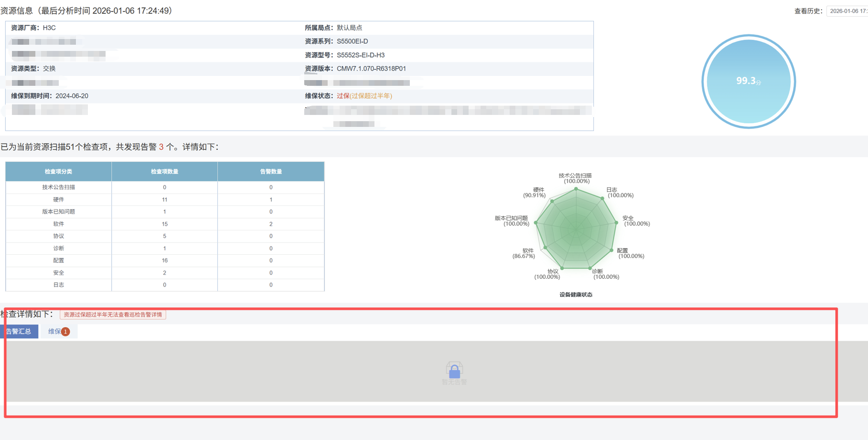
Task: Click the 告警数量 column header
Action: tap(270, 172)
